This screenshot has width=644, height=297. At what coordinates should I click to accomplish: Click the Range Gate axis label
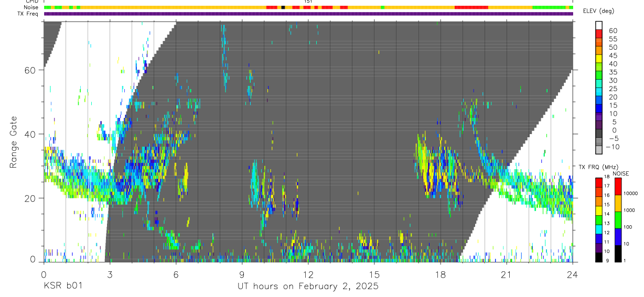tap(13, 142)
